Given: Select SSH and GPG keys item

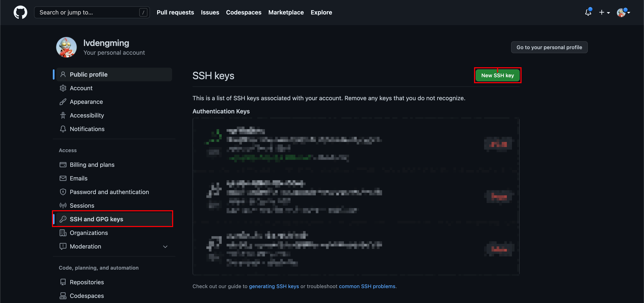Looking at the screenshot, I should (96, 219).
